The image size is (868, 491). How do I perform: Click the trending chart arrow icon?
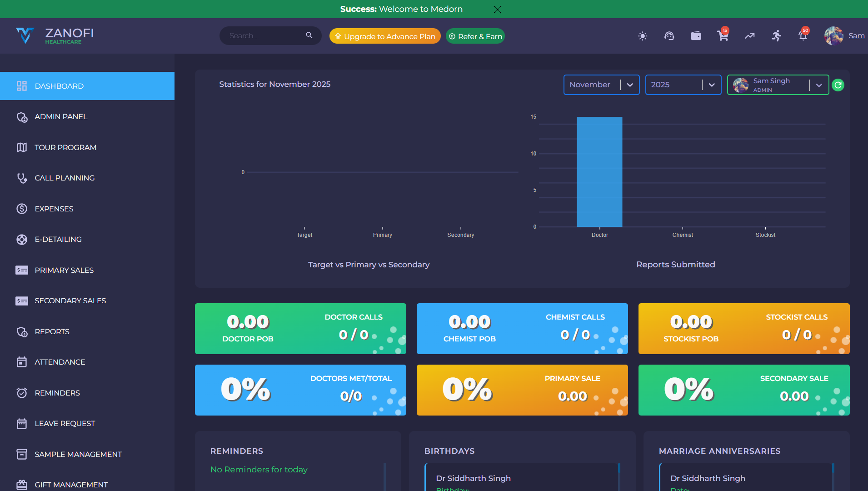tap(749, 36)
